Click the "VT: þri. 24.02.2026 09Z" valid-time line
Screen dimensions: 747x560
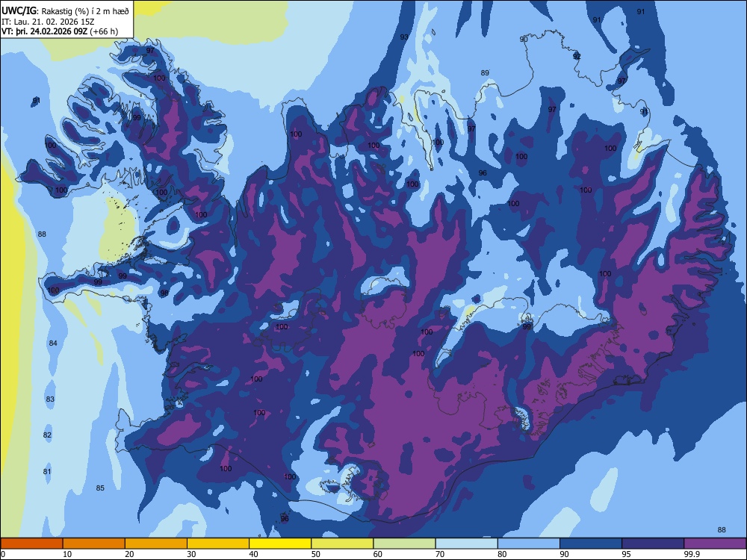[44, 31]
